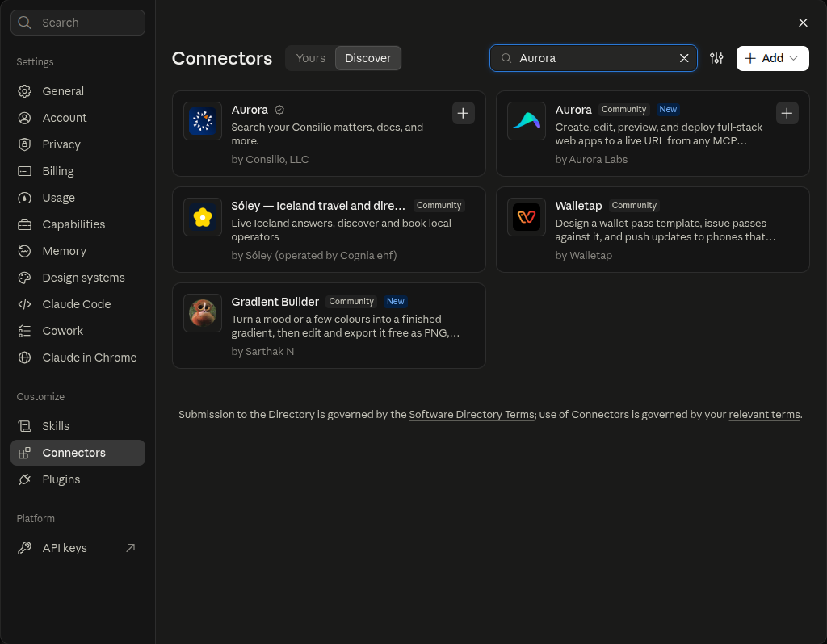Click the Connectors sidebar icon
The image size is (827, 644).
coord(24,453)
